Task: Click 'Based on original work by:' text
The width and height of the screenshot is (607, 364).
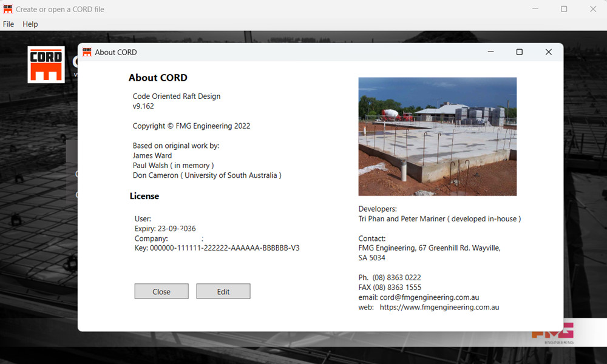Action: coord(176,146)
